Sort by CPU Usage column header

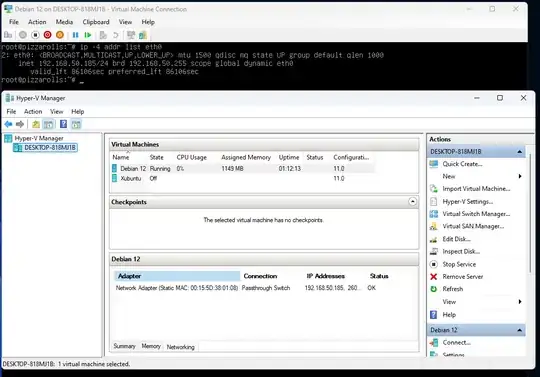tap(191, 157)
